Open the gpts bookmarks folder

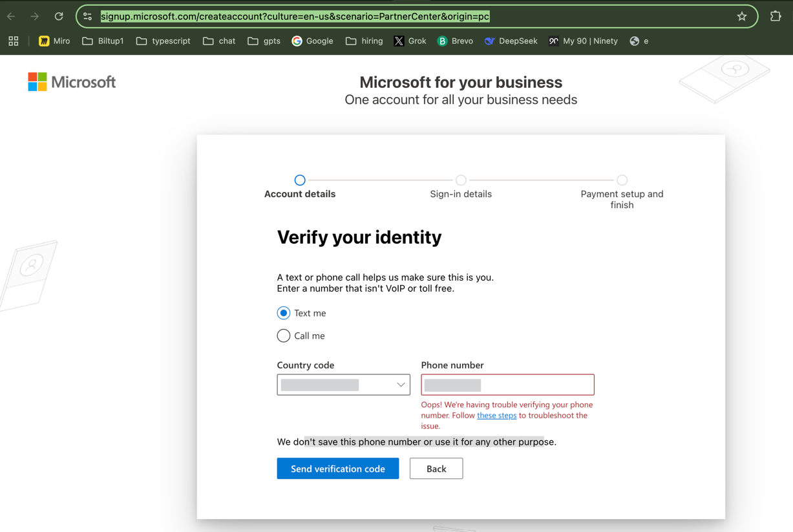pyautogui.click(x=264, y=41)
